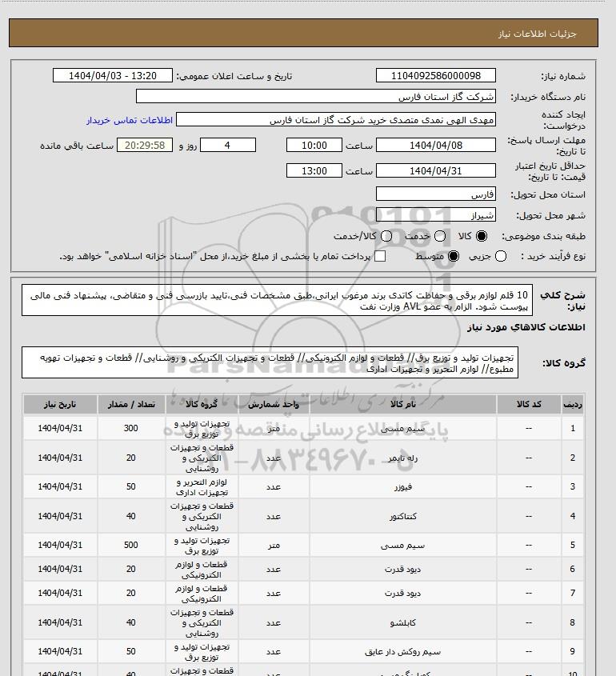This screenshot has width=616, height=676.
Task: Click the response deadline date 1404/04/08
Action: point(436,145)
